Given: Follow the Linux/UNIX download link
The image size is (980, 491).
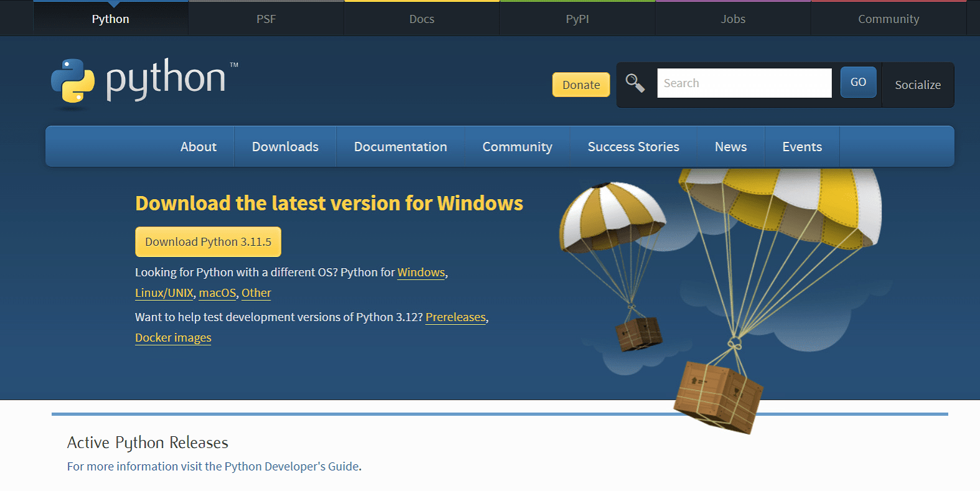Looking at the screenshot, I should (x=164, y=293).
